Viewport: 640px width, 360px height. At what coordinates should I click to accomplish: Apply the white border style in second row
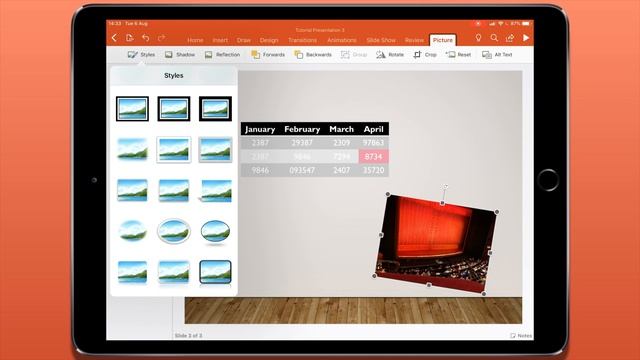click(x=174, y=149)
